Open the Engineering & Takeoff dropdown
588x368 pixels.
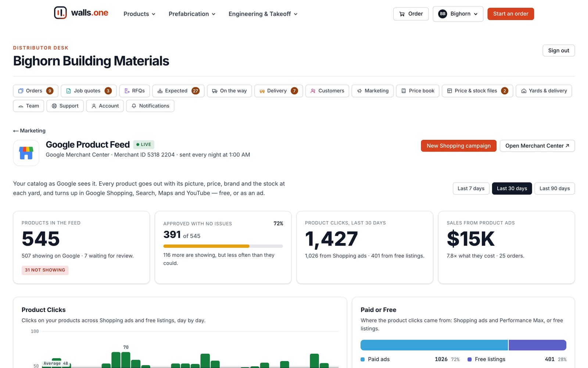tap(263, 14)
